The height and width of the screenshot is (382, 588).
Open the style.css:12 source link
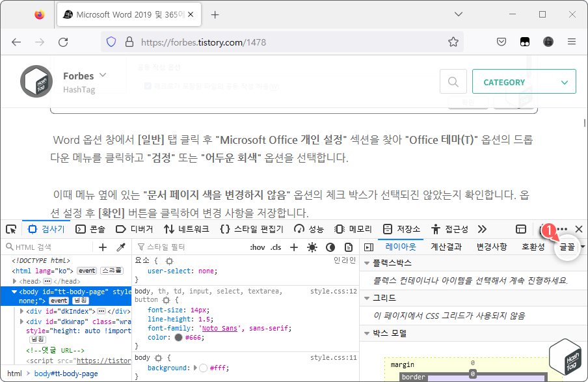click(334, 291)
